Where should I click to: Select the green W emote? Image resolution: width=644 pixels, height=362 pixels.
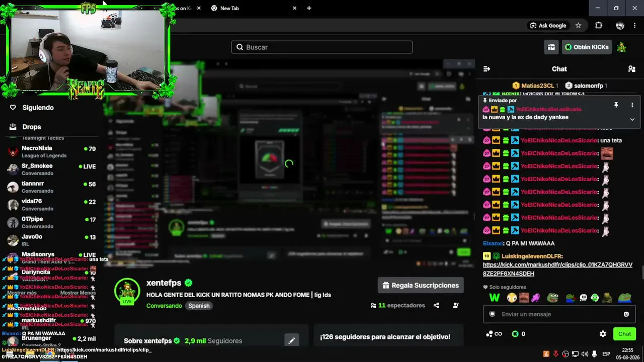(495, 298)
